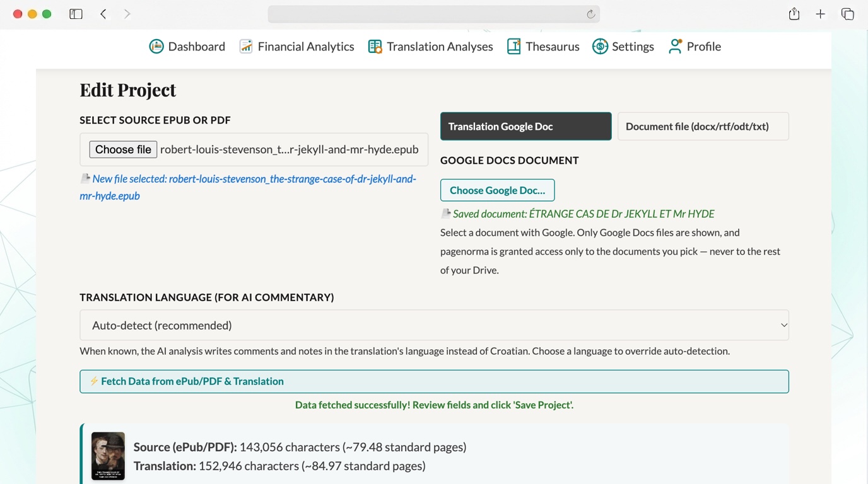Click the Choose file button
Screen dimensions: 868x484
click(x=123, y=149)
